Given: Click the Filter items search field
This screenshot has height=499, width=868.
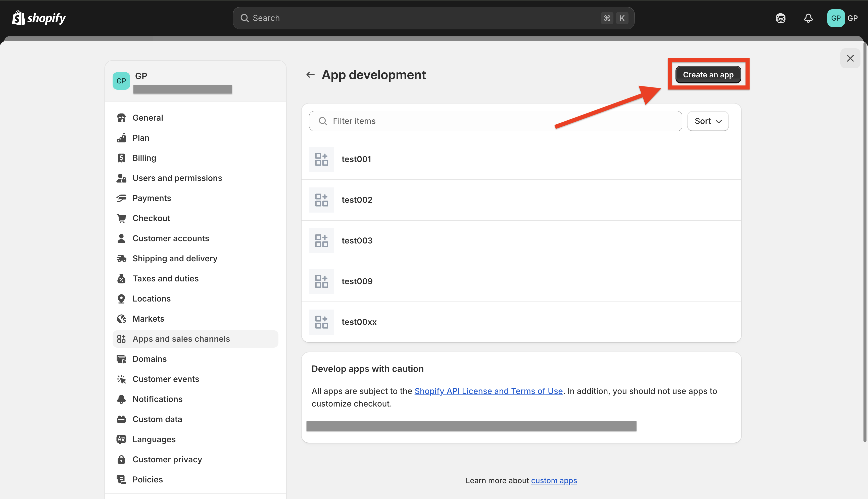Looking at the screenshot, I should tap(495, 121).
